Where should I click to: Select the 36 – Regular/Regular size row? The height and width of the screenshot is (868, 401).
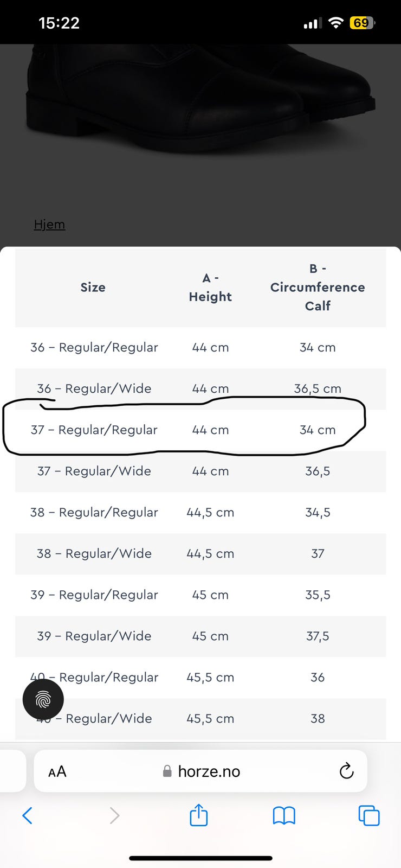pyautogui.click(x=200, y=347)
